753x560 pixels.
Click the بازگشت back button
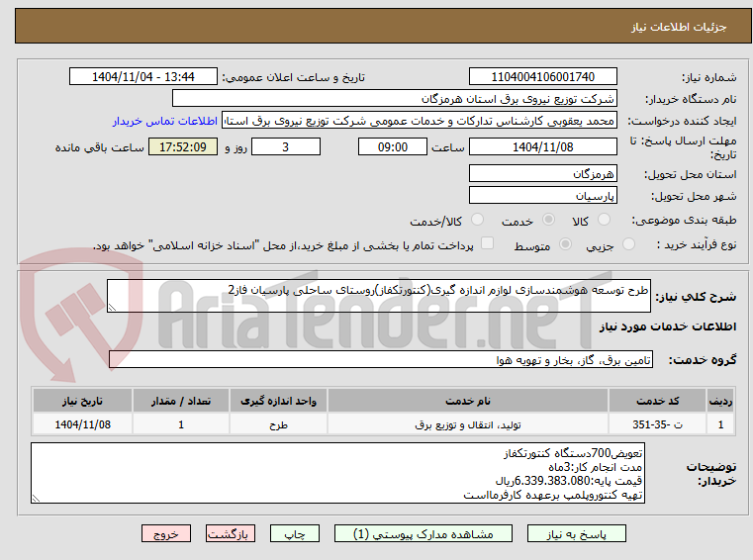coord(230,533)
